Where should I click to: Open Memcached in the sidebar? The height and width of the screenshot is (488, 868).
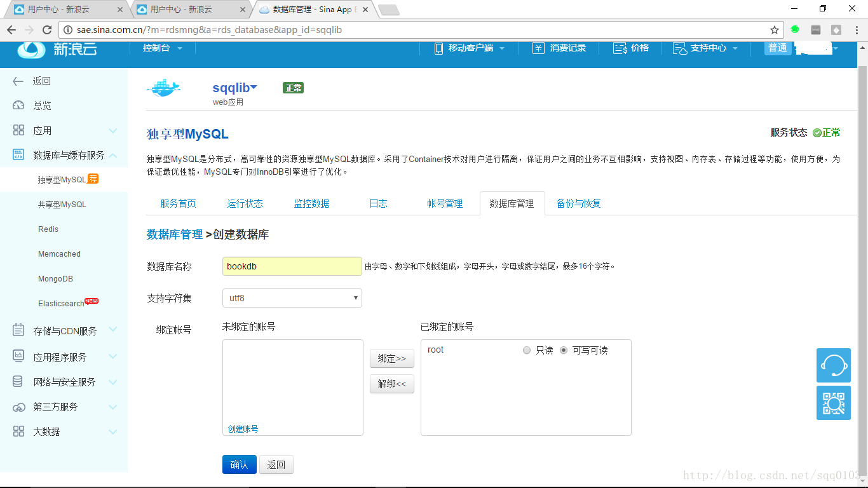(x=59, y=254)
